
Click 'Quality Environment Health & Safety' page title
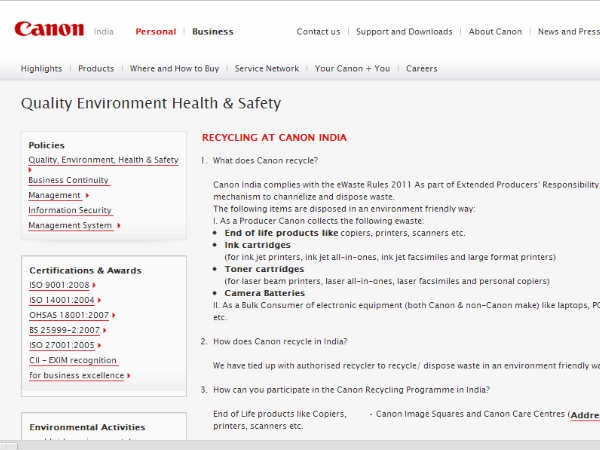tap(151, 103)
